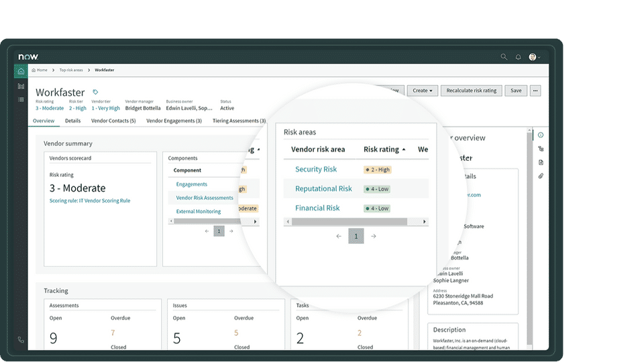Image resolution: width=644 pixels, height=362 pixels.
Task: Click Assessments Open count 9
Action: (54, 338)
